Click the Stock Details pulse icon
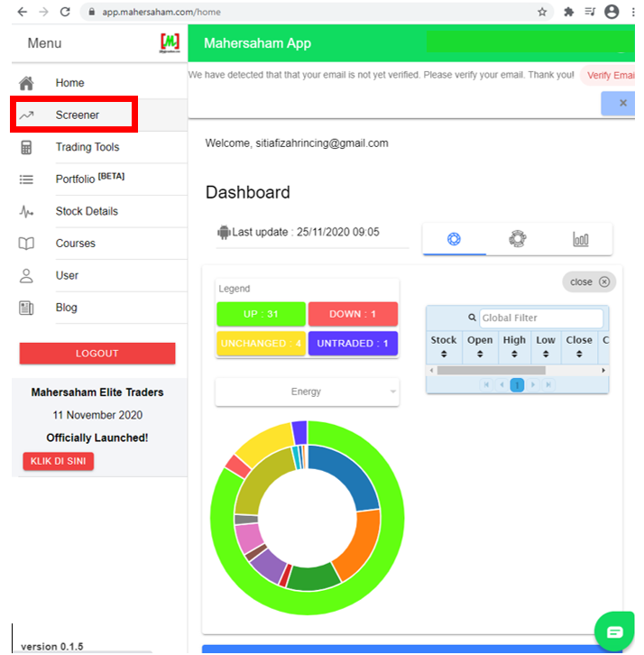This screenshot has width=644, height=655. click(26, 211)
